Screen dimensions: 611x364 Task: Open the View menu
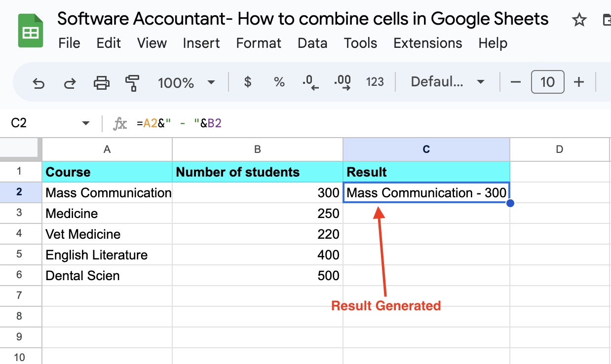pyautogui.click(x=152, y=43)
